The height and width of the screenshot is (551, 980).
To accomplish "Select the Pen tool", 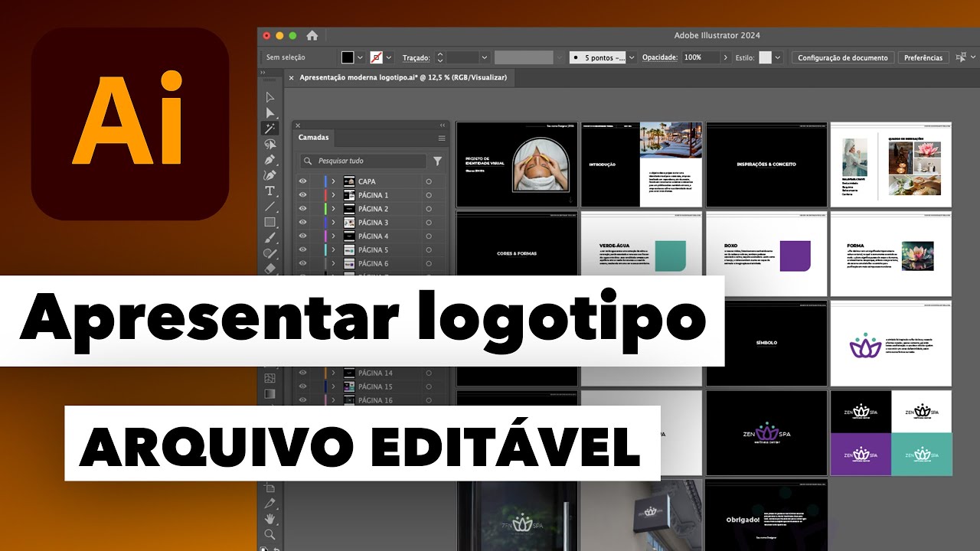I will click(x=269, y=159).
